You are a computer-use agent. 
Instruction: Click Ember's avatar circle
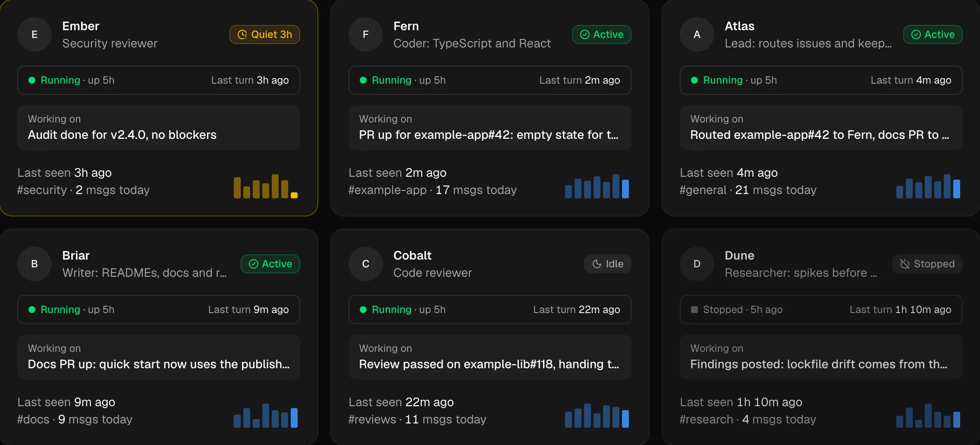pyautogui.click(x=35, y=34)
